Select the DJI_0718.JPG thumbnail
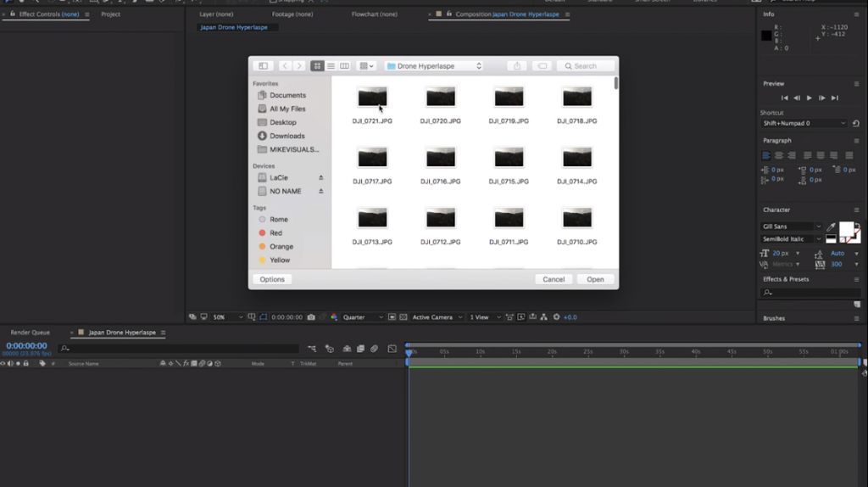868x487 pixels. click(x=576, y=97)
